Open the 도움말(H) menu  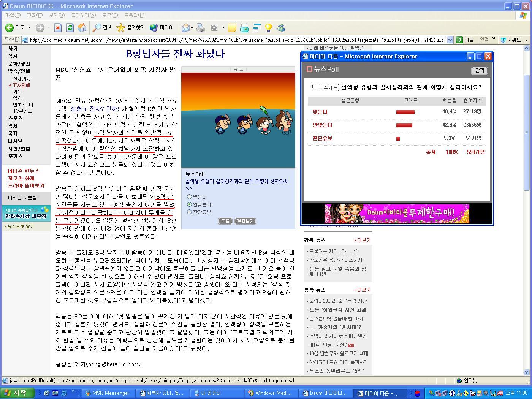[135, 15]
